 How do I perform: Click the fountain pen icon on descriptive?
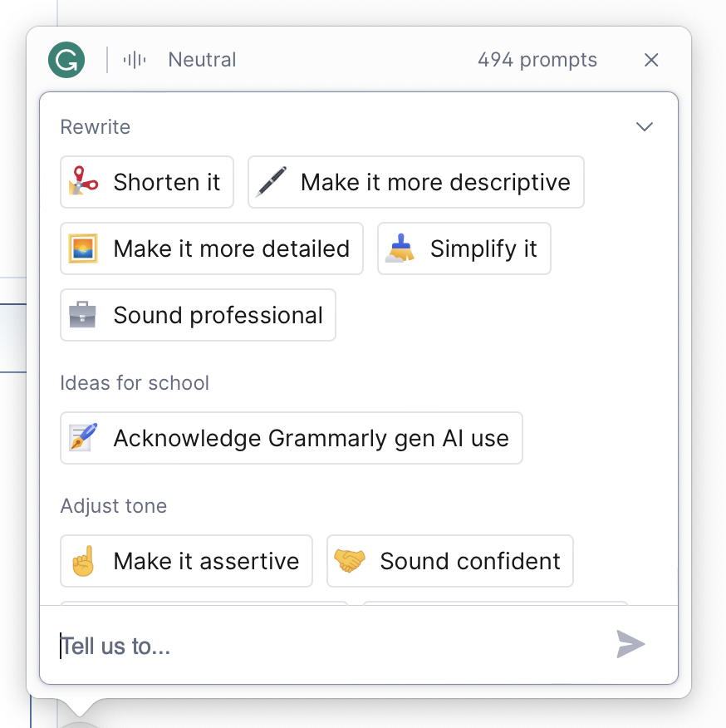(271, 181)
